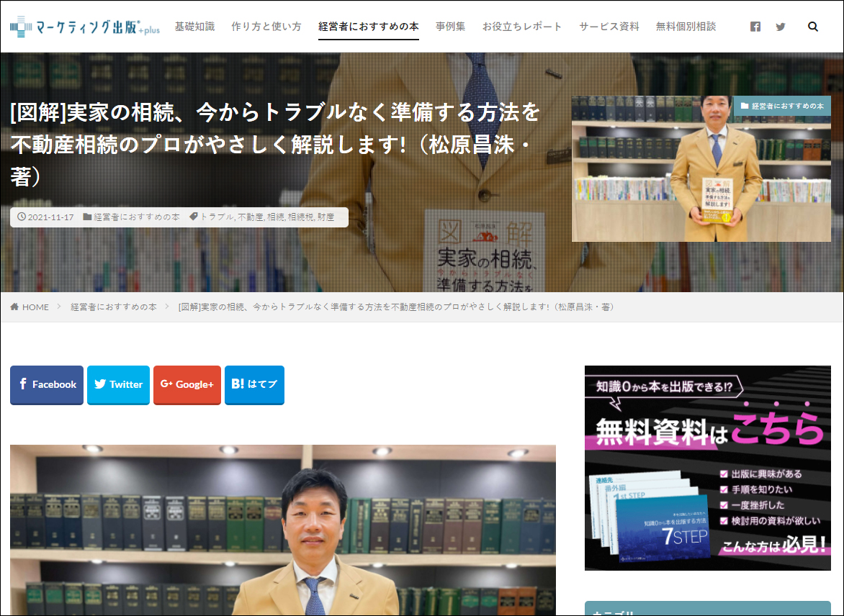Image resolution: width=844 pixels, height=616 pixels.
Task: Open お役立ちレポート menu item
Action: pyautogui.click(x=522, y=27)
